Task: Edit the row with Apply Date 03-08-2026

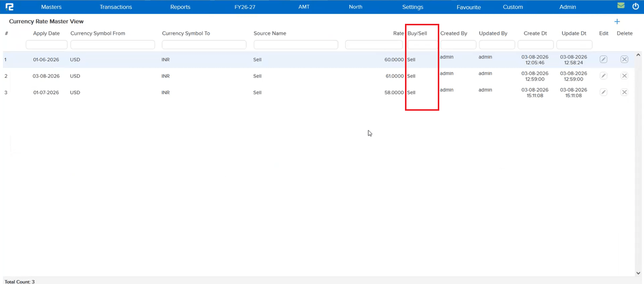Action: point(603,76)
